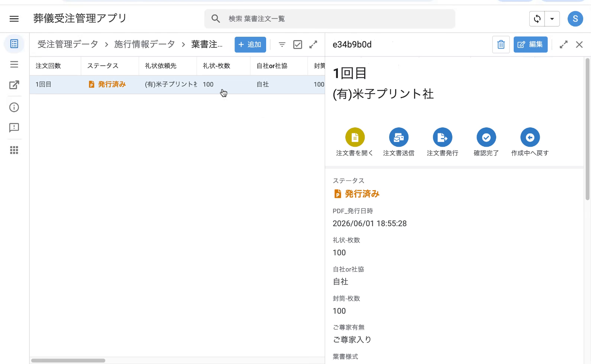Click the PDF date 2026/06/01 18:55:28
Screen dimensions: 591x364
coord(369,224)
